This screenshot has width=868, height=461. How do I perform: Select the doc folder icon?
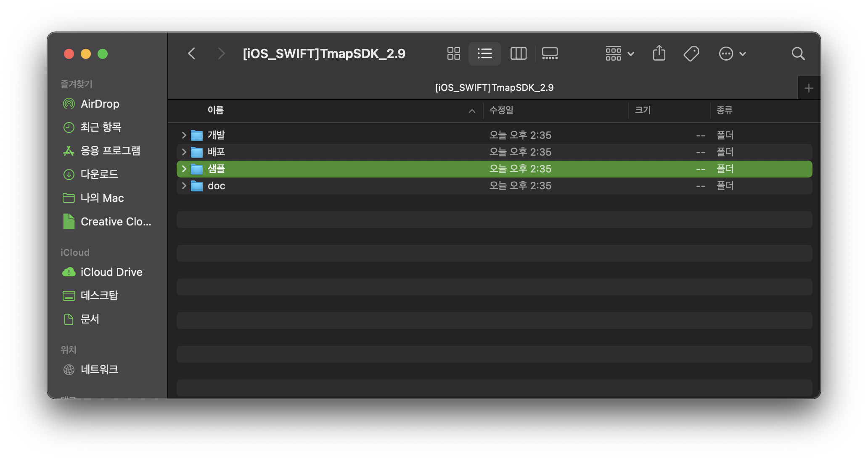click(197, 185)
